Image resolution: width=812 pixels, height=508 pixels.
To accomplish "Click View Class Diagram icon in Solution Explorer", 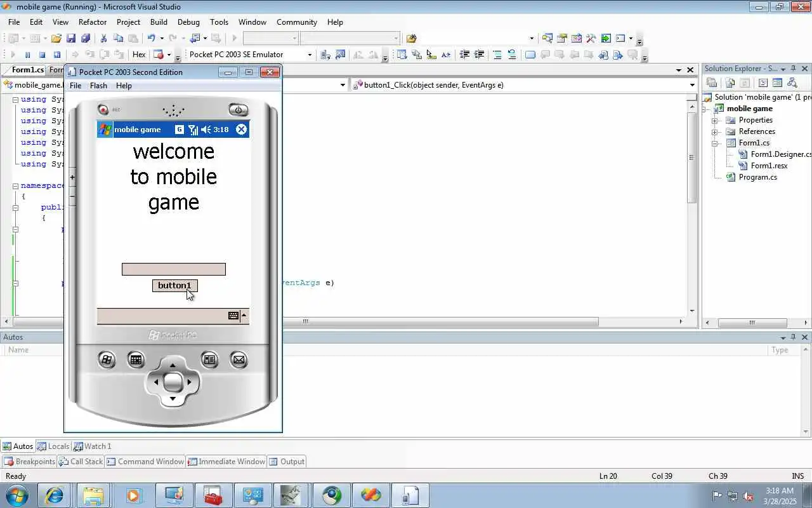I will [x=792, y=83].
